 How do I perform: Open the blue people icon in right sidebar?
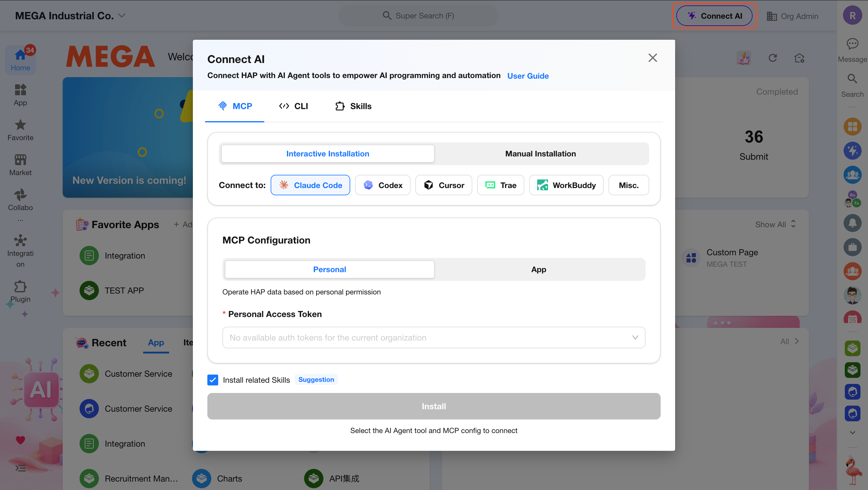[853, 175]
